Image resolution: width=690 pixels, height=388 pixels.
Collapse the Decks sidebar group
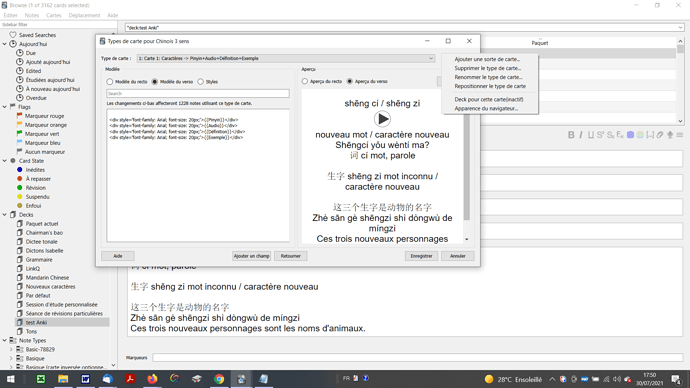(5, 215)
